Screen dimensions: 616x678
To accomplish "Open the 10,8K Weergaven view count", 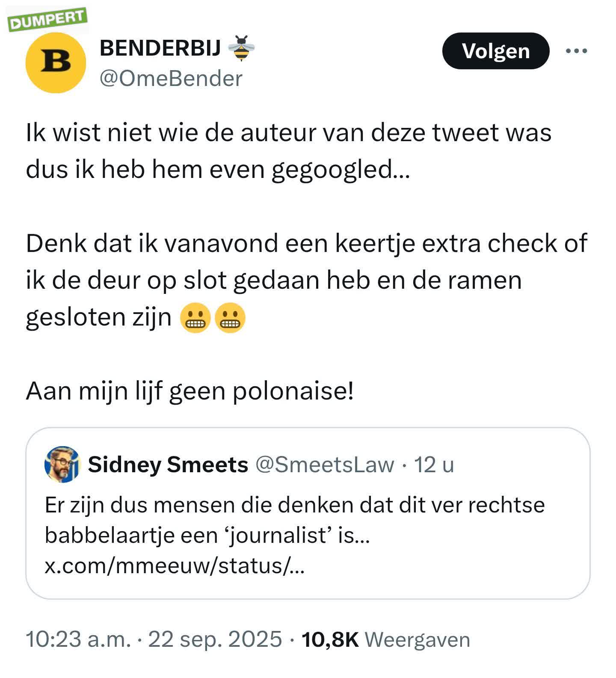I will (385, 640).
